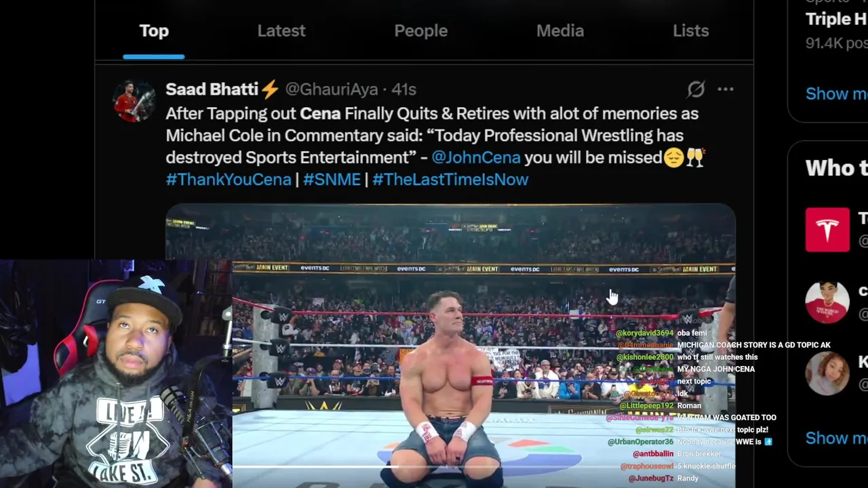Viewport: 868px width, 488px height.
Task: Select the People tab
Action: [x=421, y=31]
